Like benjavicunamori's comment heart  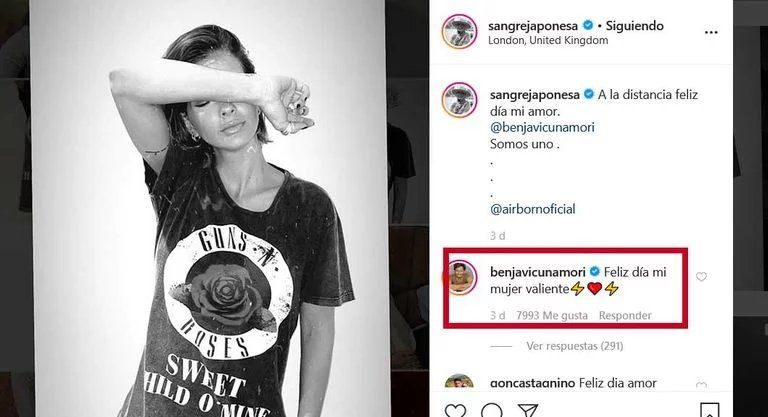[701, 276]
